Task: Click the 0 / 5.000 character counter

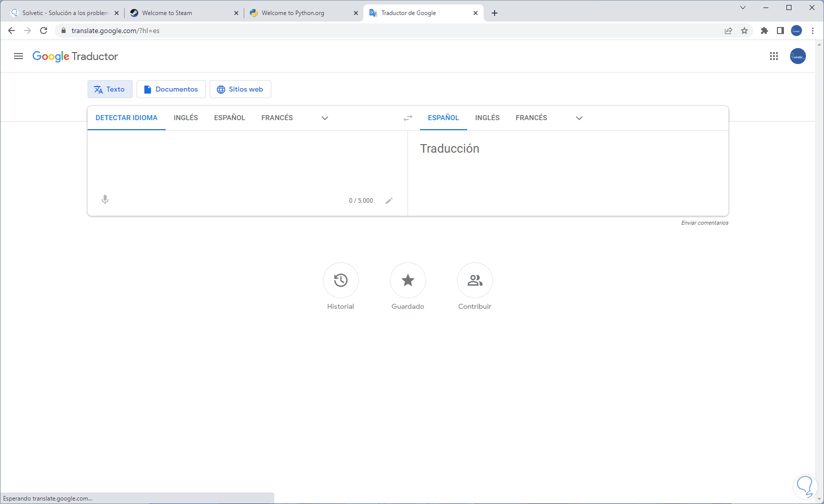Action: point(361,201)
